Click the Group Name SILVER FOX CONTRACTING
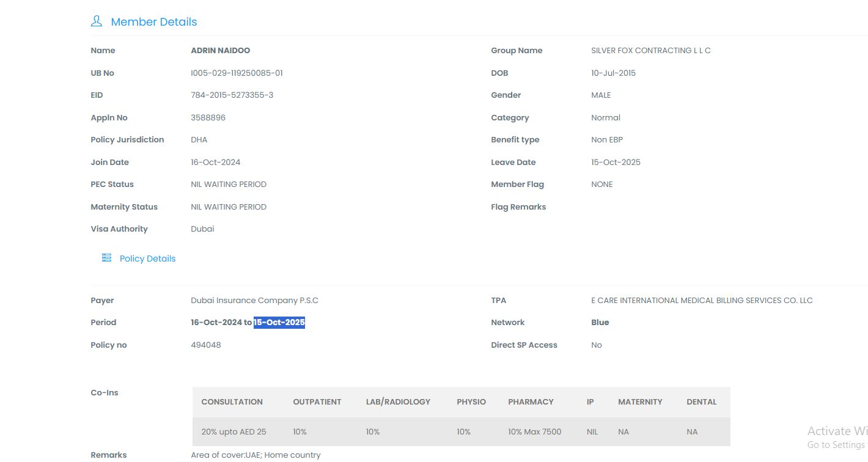Screen dimensions: 868x462 click(x=650, y=51)
